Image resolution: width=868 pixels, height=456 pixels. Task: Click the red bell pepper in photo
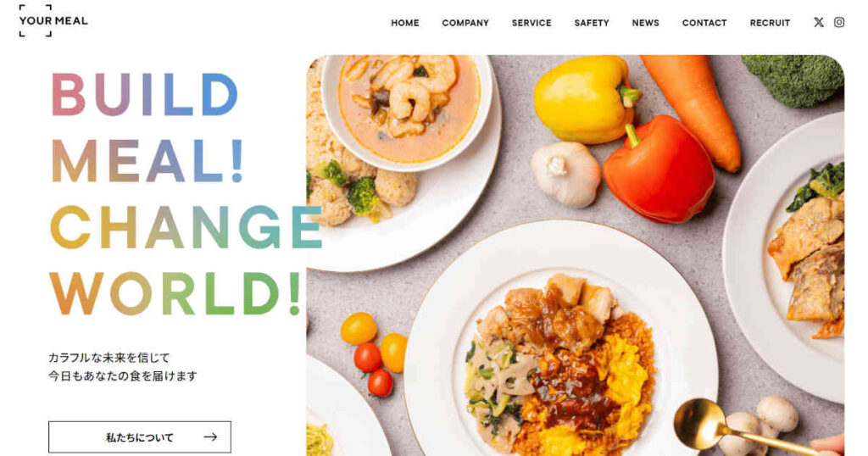click(x=659, y=171)
